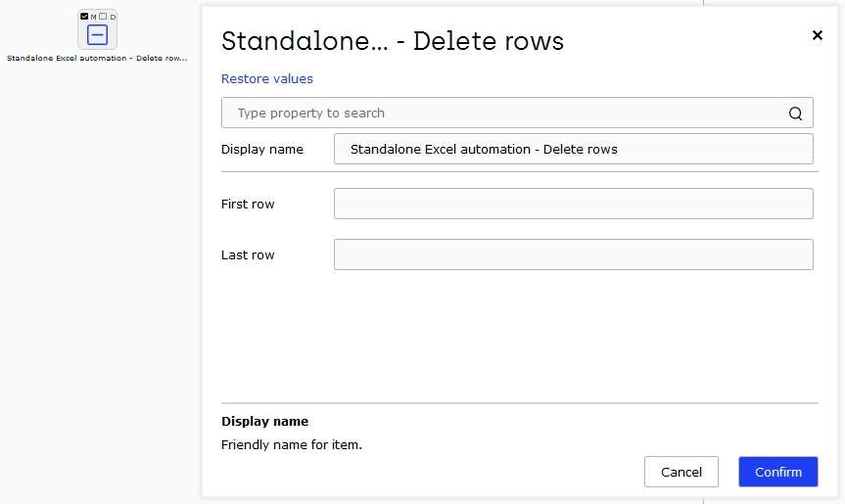The image size is (845, 504).
Task: Click the Delete rows activity icon
Action: point(97,35)
